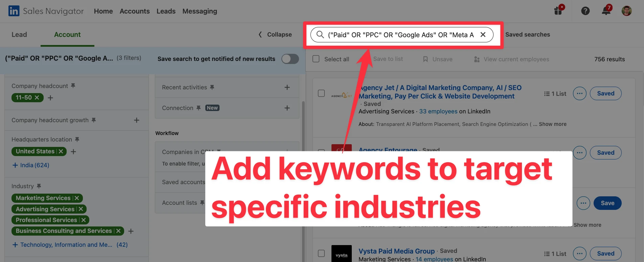Screen dimensions: 644x262
Task: Add another company headcount value
Action: pyautogui.click(x=50, y=98)
